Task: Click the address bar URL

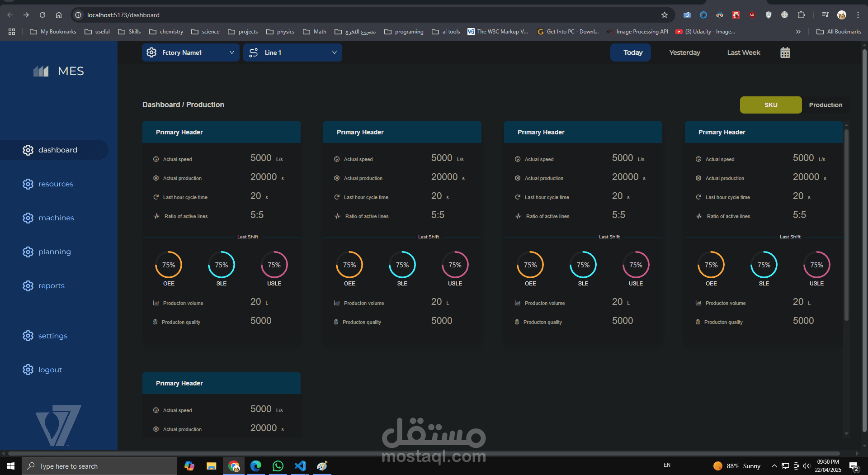Action: pyautogui.click(x=123, y=15)
